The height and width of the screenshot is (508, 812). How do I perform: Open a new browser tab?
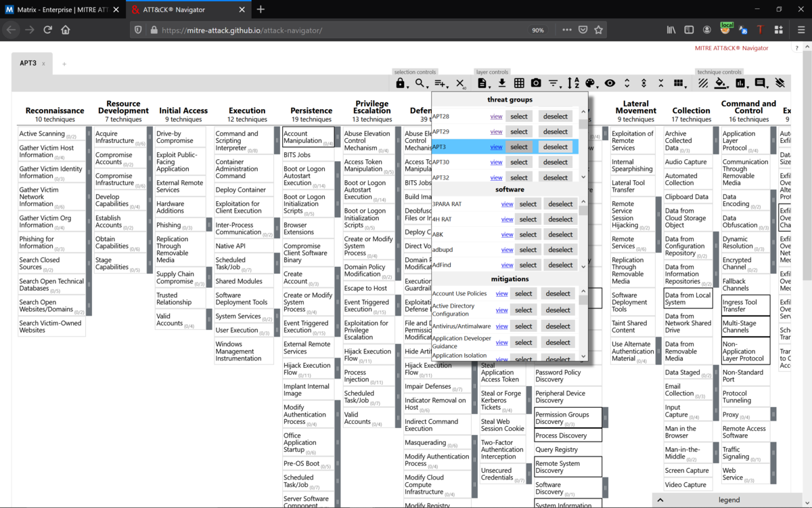click(x=261, y=9)
